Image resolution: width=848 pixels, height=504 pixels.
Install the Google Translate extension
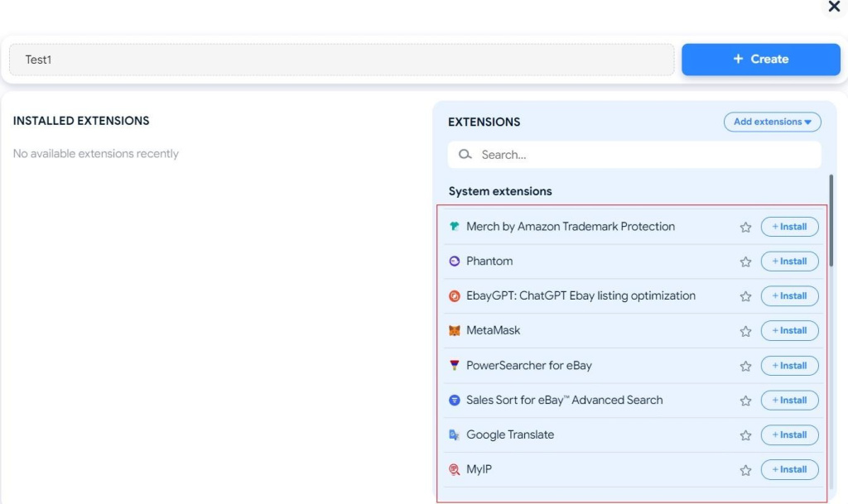click(789, 435)
